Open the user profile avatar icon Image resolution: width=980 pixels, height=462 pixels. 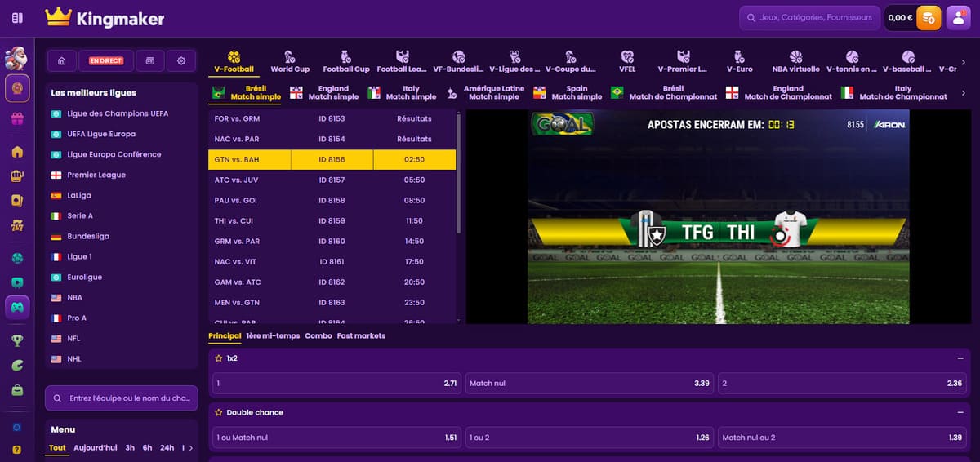click(958, 18)
